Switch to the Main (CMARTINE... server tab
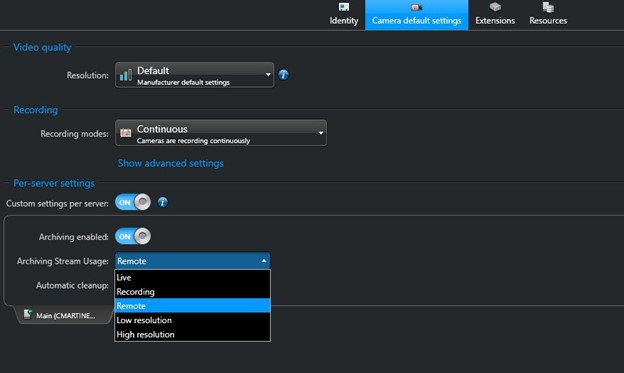624x373 pixels. (64, 315)
